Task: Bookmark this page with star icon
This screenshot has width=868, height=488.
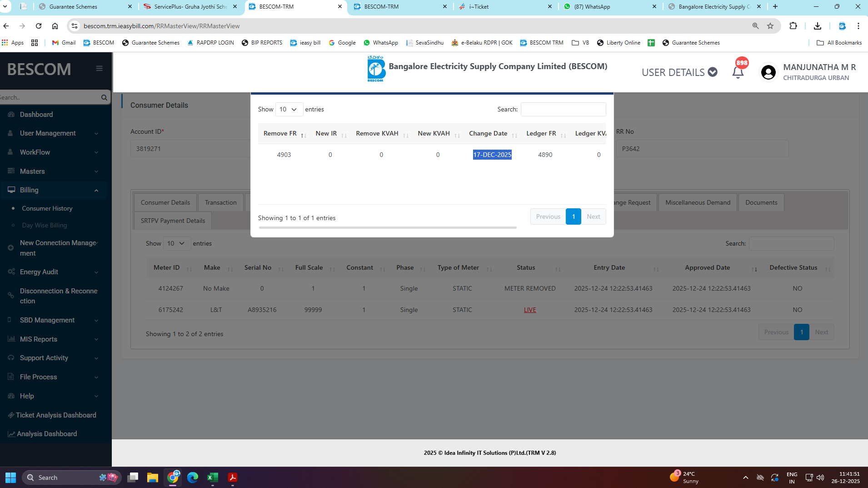Action: click(770, 26)
